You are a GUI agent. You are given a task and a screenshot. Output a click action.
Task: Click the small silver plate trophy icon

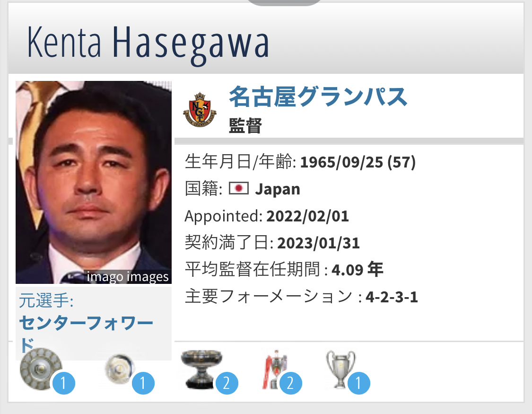120,369
